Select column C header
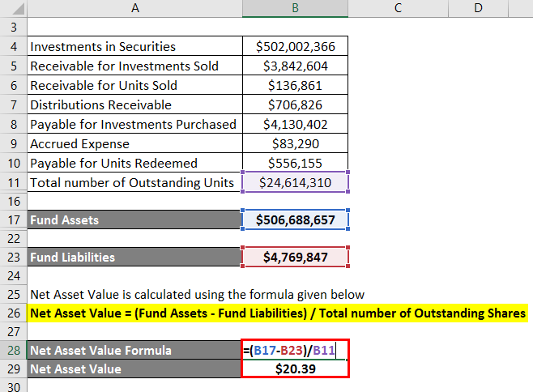The width and height of the screenshot is (533, 392). coord(398,8)
